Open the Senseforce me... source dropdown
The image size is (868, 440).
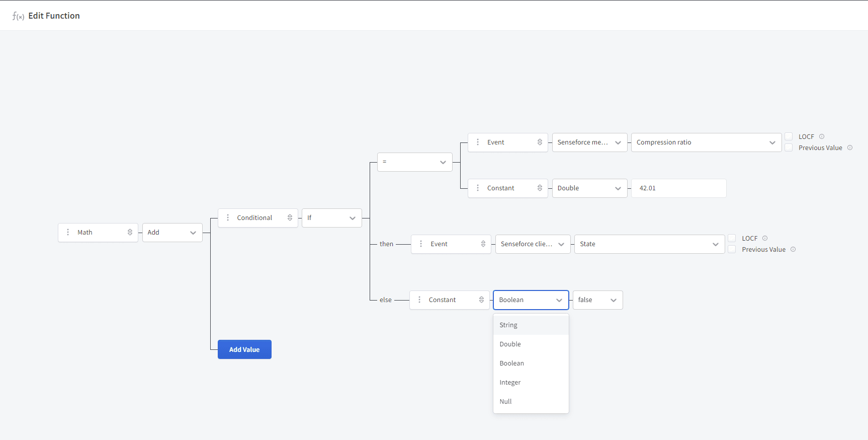(x=590, y=142)
